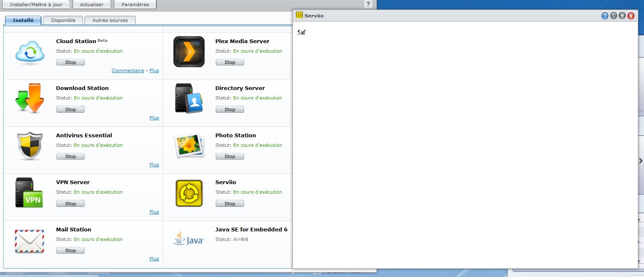Click Plus link under Mail Station
This screenshot has height=277, width=644.
pyautogui.click(x=154, y=259)
